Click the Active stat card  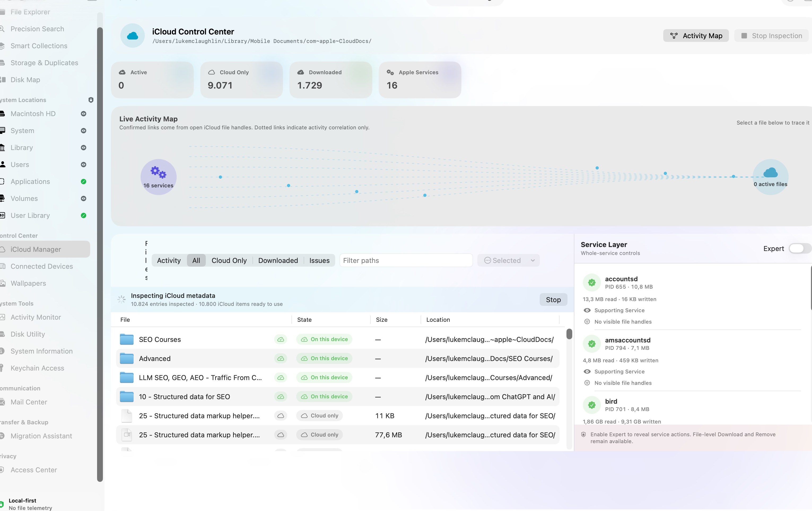pyautogui.click(x=152, y=80)
